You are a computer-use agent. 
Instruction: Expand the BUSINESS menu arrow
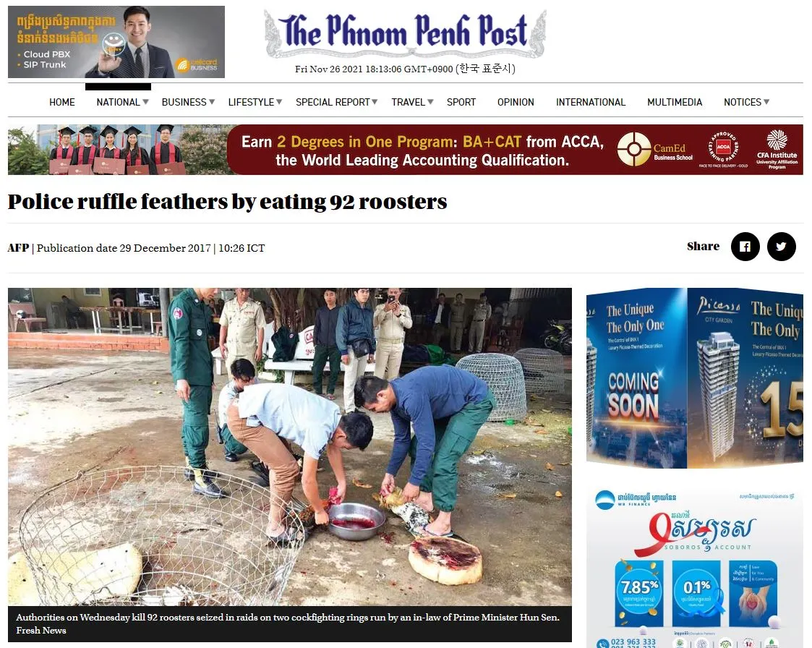tap(212, 102)
